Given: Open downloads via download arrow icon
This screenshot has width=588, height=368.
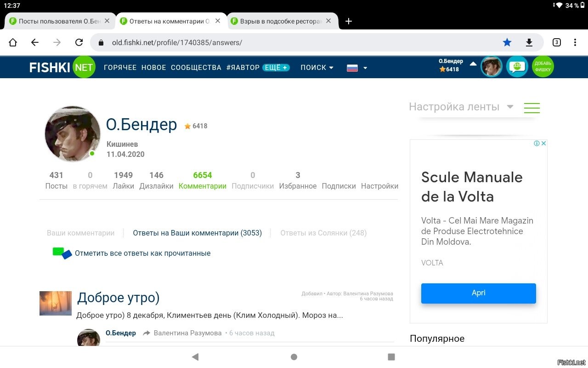Looking at the screenshot, I should (x=529, y=42).
